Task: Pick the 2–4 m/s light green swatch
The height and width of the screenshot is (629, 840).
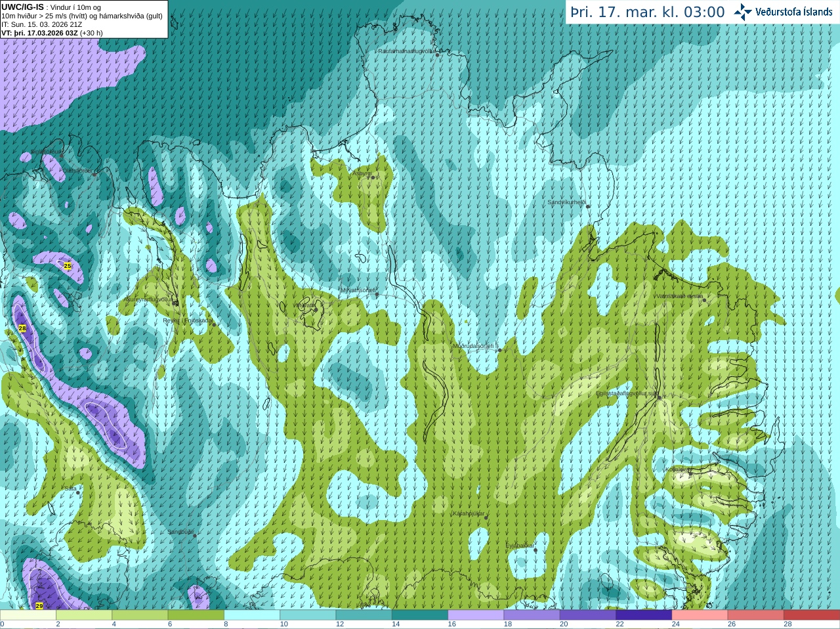Action: coord(84,615)
